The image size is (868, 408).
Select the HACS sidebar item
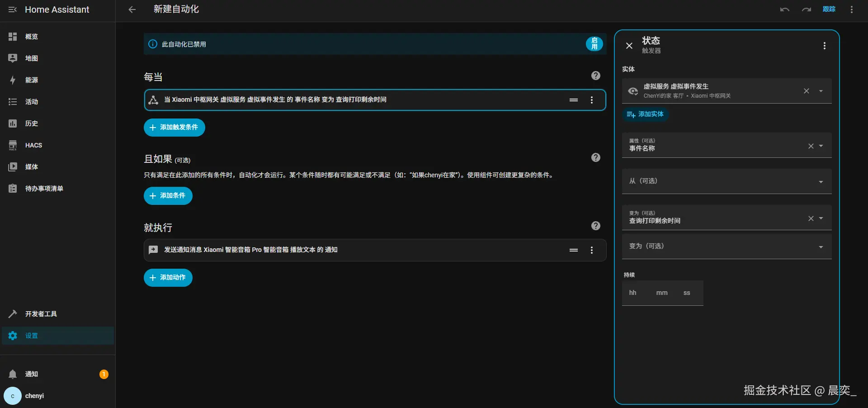click(58, 145)
